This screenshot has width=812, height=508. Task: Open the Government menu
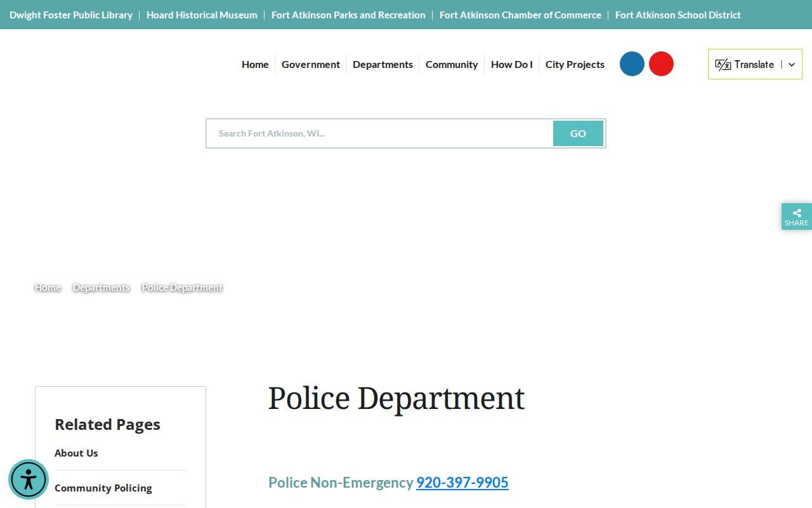(311, 64)
